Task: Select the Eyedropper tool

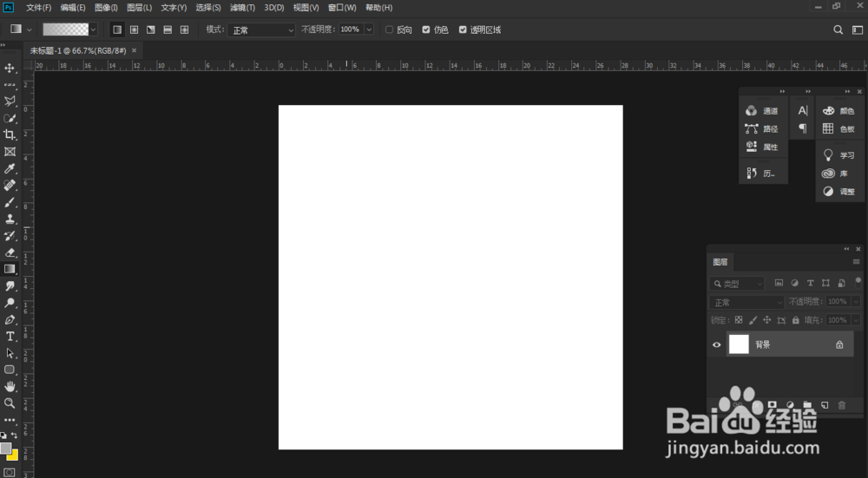Action: [10, 169]
